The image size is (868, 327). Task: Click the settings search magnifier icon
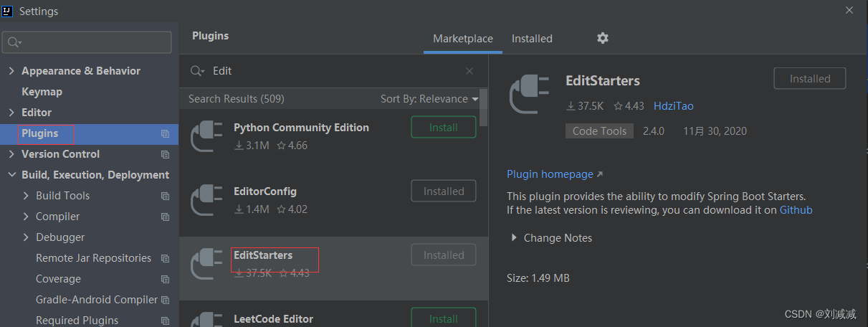pos(14,42)
